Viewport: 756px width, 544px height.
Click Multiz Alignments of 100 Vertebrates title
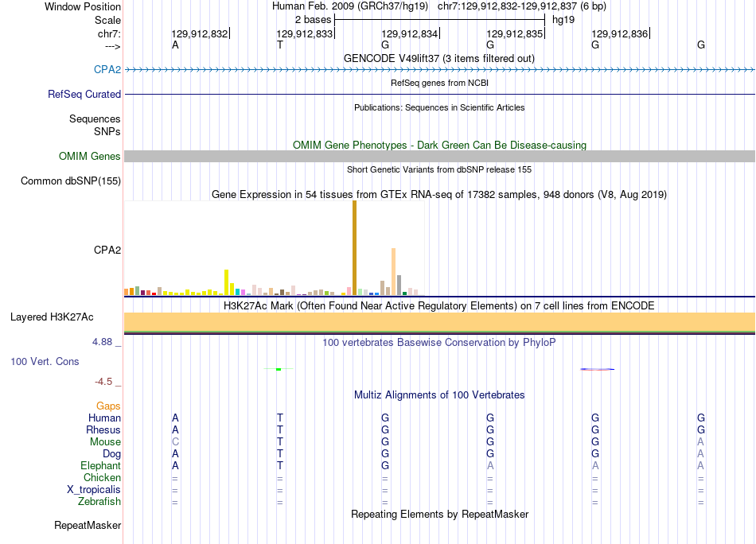click(439, 395)
